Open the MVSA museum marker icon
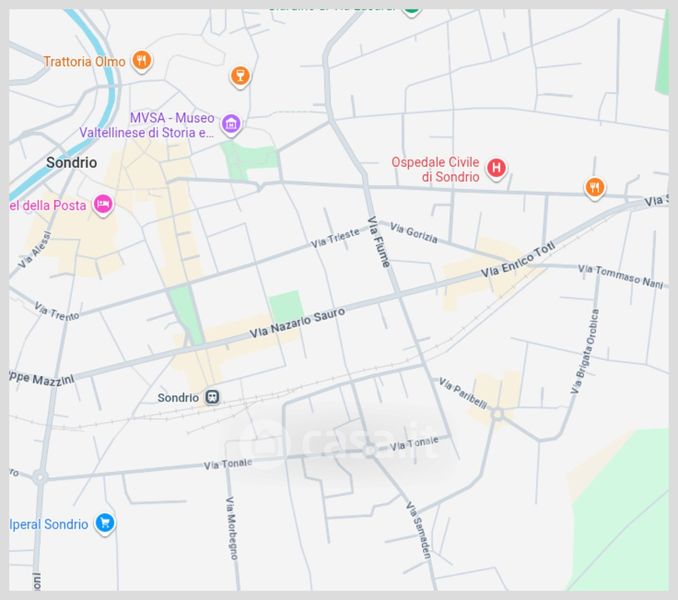Viewport: 678px width, 600px height. click(232, 125)
